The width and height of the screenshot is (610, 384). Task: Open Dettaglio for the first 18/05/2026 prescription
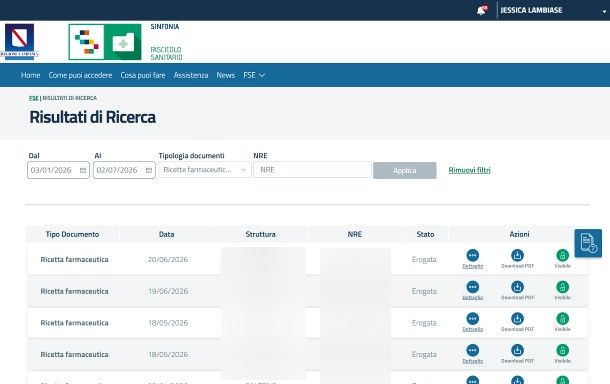pyautogui.click(x=473, y=322)
